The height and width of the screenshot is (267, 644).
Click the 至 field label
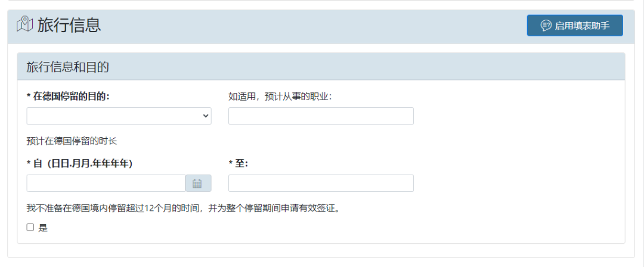(238, 163)
